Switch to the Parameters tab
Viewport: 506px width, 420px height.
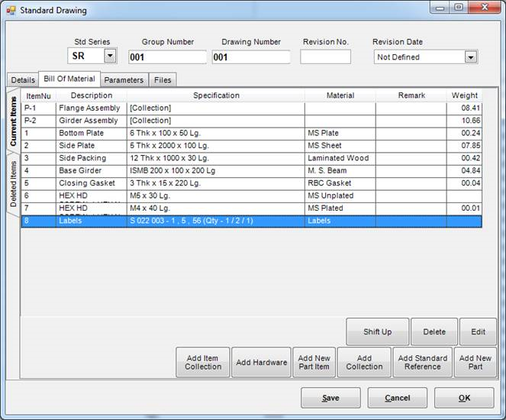124,79
